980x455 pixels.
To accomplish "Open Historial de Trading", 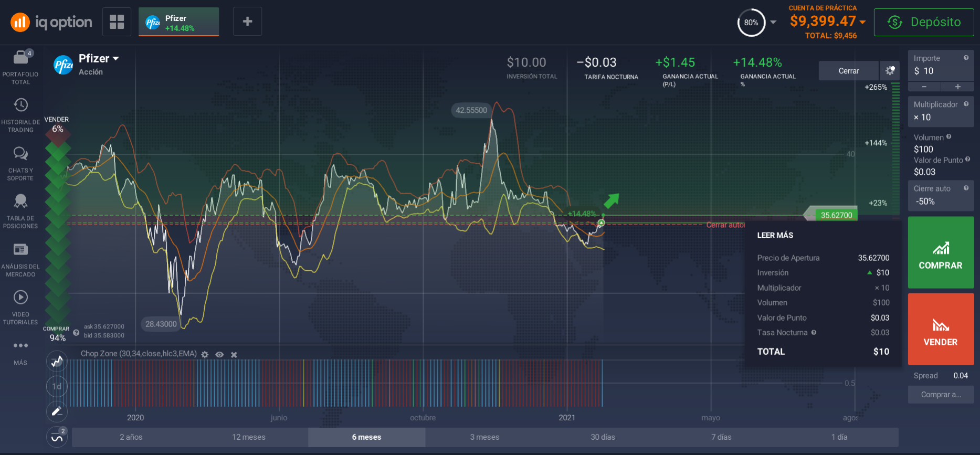I will (20, 115).
